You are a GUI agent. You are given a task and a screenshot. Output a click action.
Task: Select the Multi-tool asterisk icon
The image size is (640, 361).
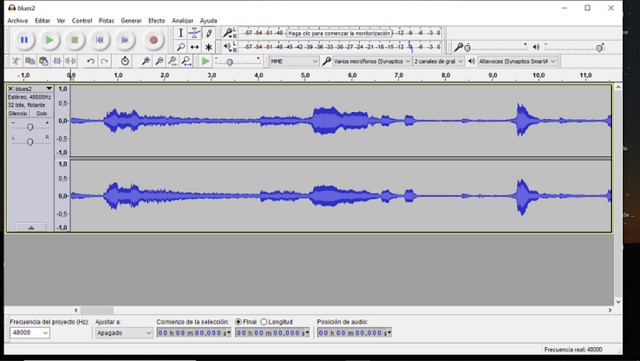[x=209, y=47]
